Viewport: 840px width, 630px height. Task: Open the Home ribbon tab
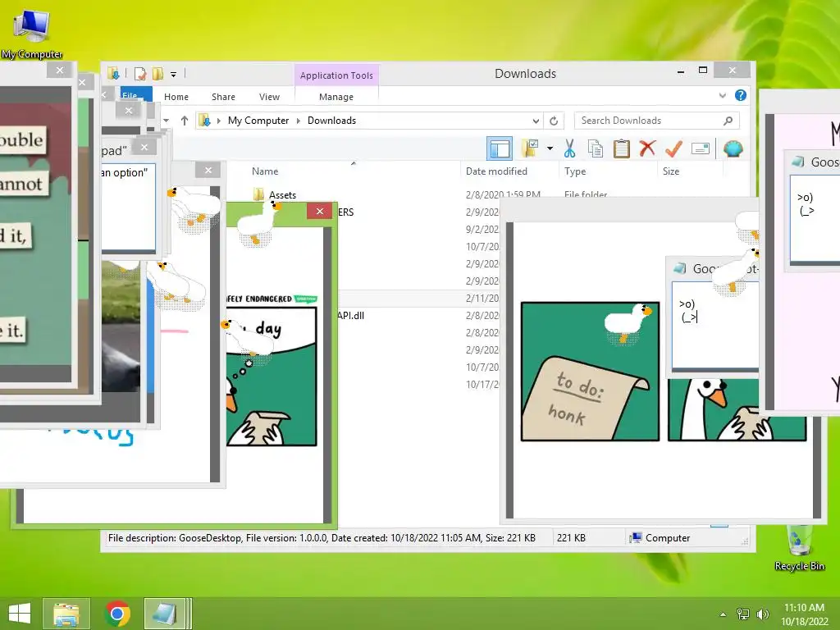176,97
